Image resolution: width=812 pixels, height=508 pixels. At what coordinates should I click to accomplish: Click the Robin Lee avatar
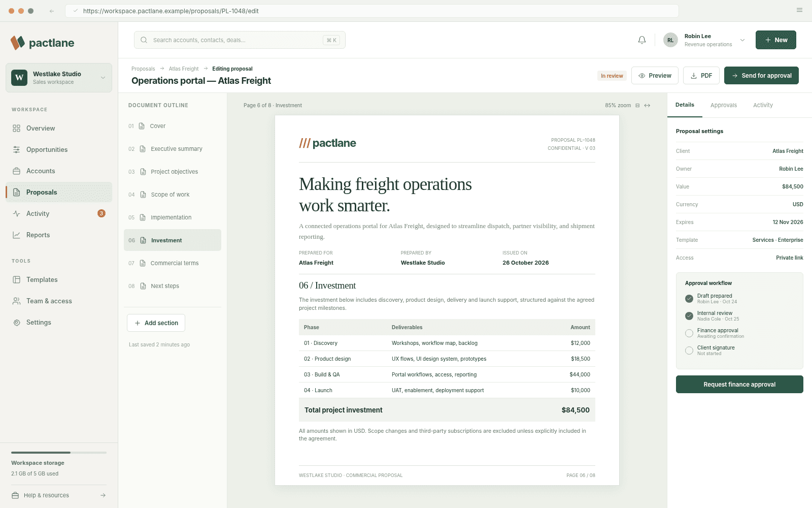670,40
